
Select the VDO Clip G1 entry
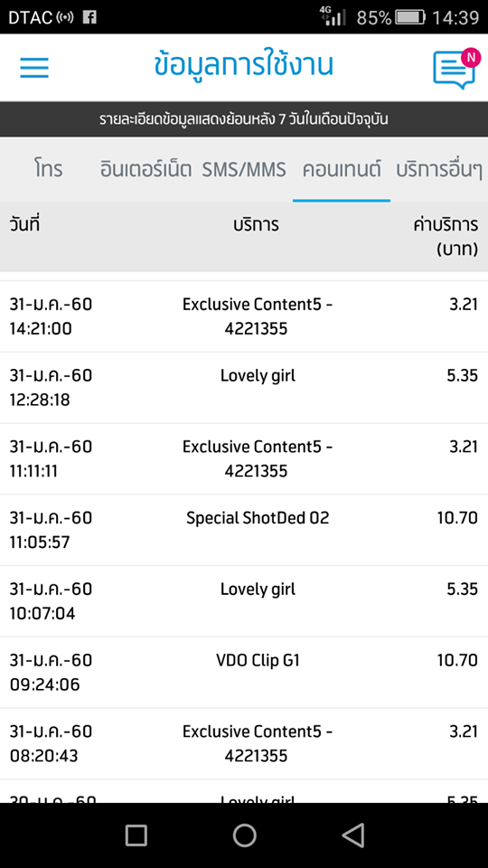(x=244, y=672)
